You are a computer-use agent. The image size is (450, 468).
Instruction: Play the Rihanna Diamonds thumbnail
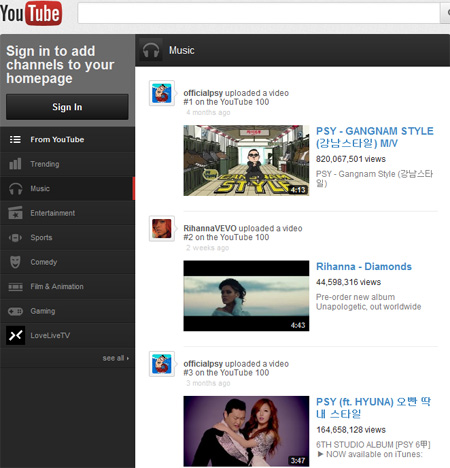[246, 296]
